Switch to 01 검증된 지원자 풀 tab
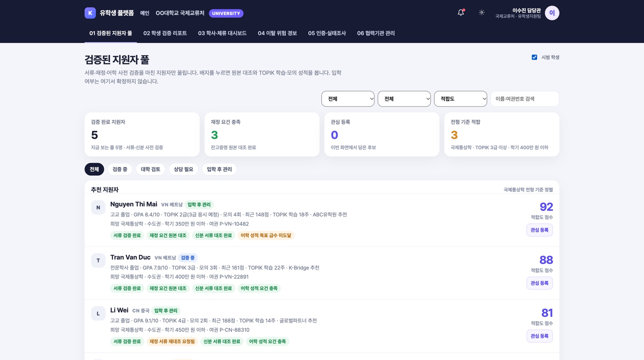The height and width of the screenshot is (360, 644). tap(111, 33)
